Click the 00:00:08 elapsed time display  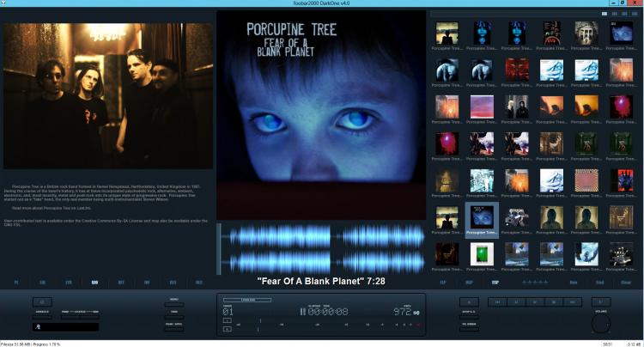click(328, 312)
